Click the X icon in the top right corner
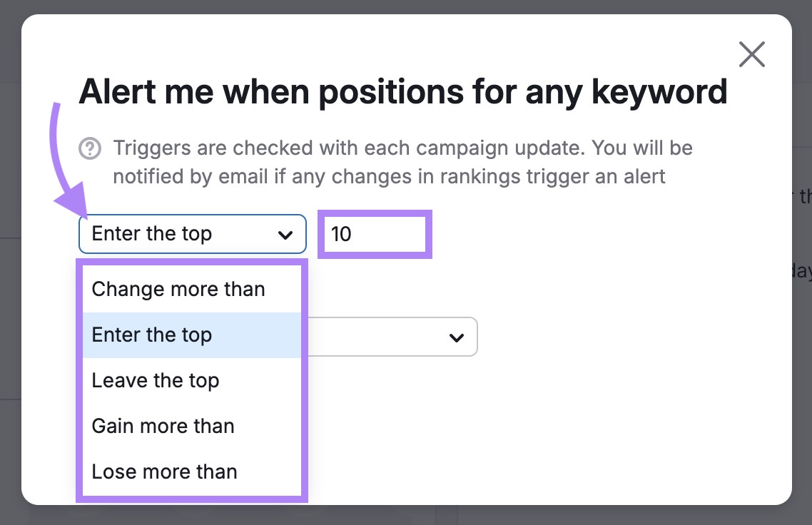The width and height of the screenshot is (812, 525). coord(751,53)
